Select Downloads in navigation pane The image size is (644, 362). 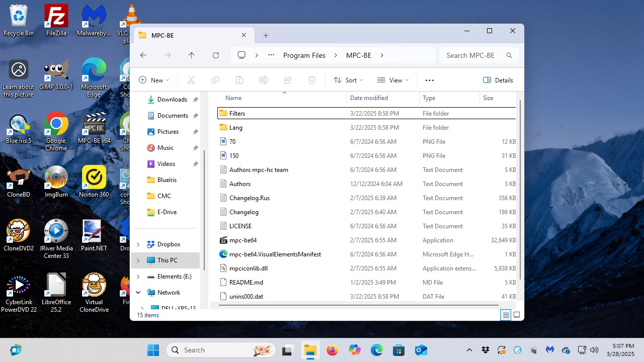tap(172, 100)
